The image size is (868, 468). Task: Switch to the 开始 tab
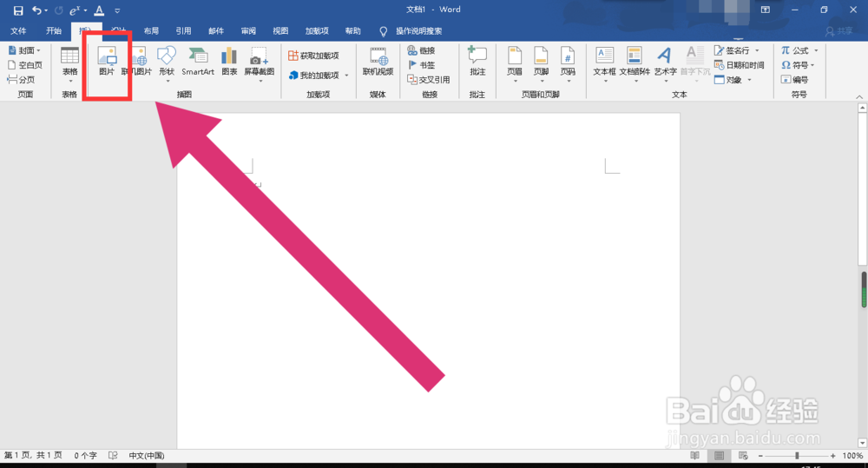pyautogui.click(x=54, y=31)
